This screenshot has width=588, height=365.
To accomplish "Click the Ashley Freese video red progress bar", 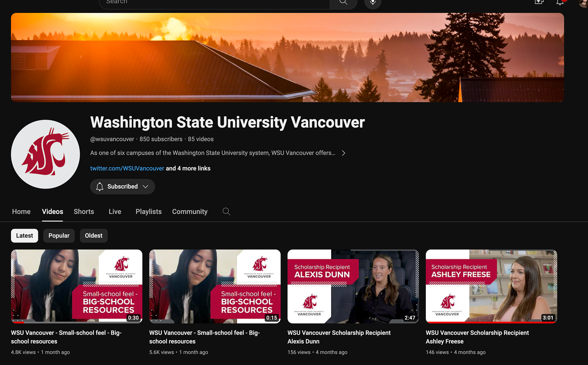I will [x=491, y=322].
